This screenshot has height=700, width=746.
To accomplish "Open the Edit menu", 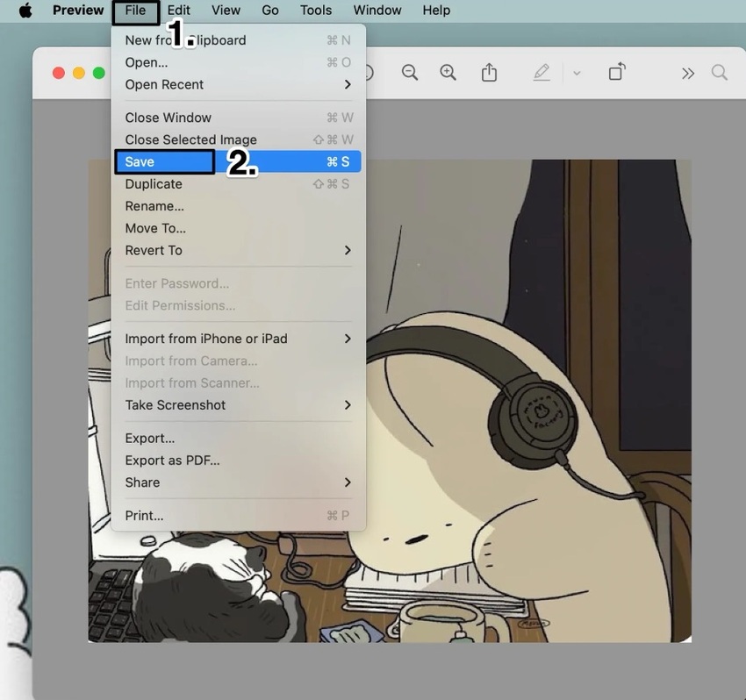I will click(x=178, y=10).
